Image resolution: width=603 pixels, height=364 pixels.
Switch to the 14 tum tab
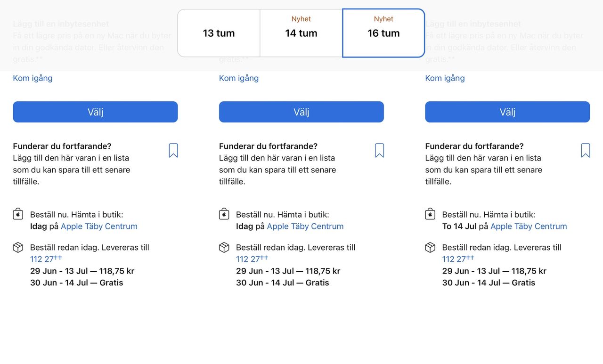coord(301,33)
